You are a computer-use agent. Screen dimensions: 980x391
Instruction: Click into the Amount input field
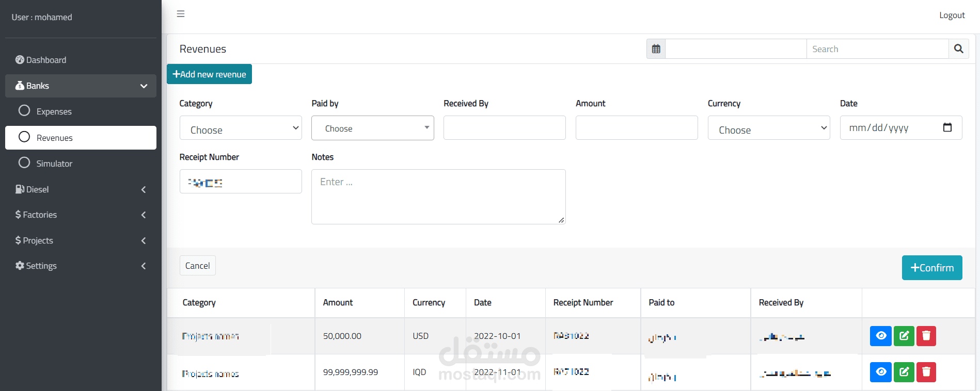point(636,128)
